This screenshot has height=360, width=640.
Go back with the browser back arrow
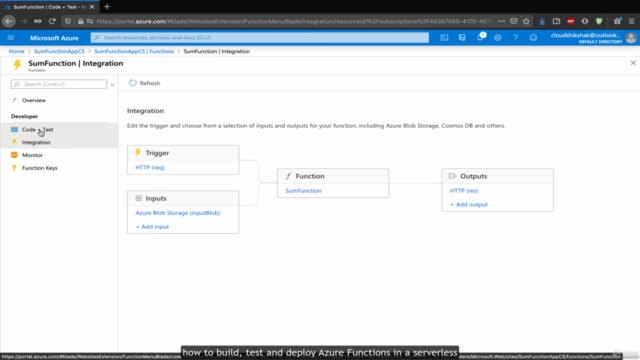pos(9,21)
